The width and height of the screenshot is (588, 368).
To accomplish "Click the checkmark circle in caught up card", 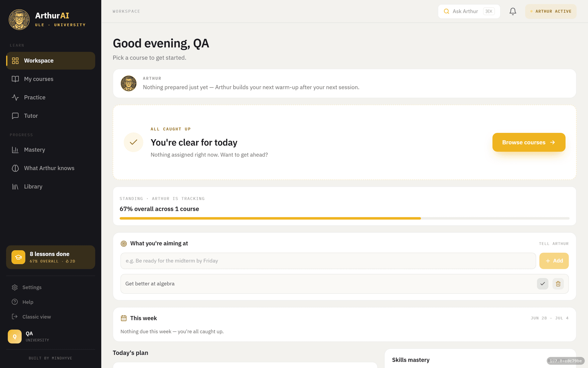I will point(133,142).
